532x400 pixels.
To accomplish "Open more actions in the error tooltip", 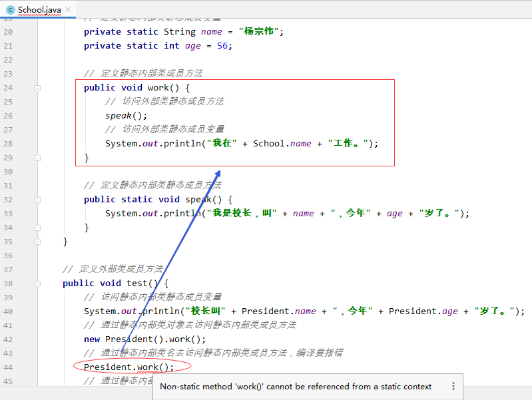I will pos(453,386).
